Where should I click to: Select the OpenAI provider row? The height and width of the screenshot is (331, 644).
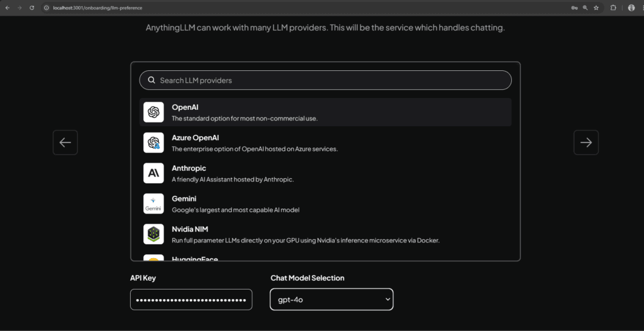325,112
